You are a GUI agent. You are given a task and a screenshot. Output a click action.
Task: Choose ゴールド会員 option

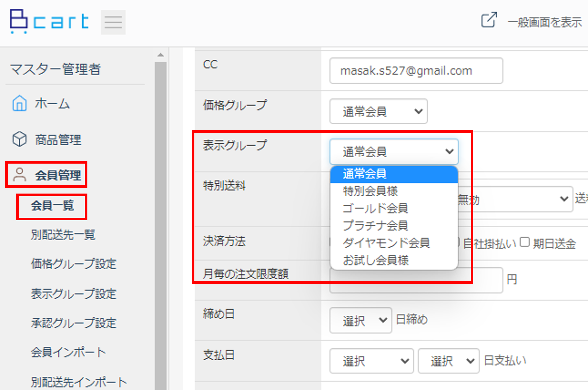tap(394, 208)
